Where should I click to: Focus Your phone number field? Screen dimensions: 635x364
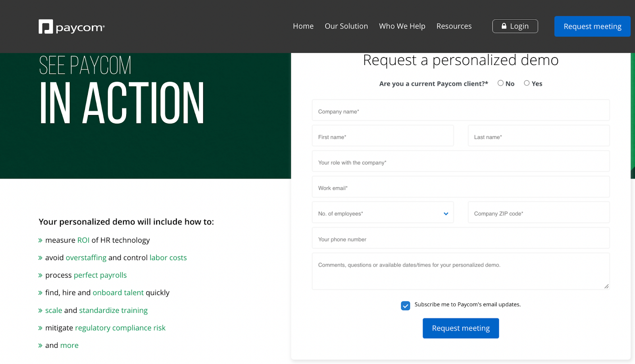coord(461,238)
